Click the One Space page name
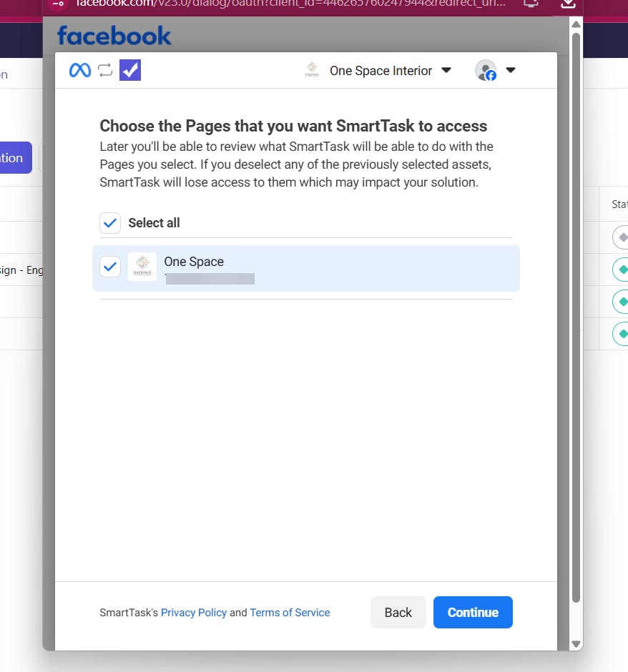 194,262
